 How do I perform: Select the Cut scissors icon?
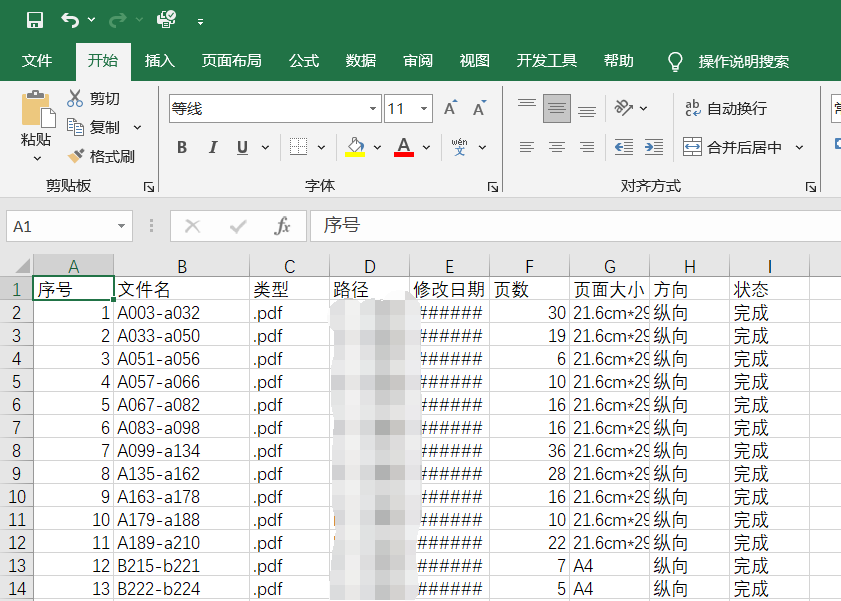[x=75, y=98]
